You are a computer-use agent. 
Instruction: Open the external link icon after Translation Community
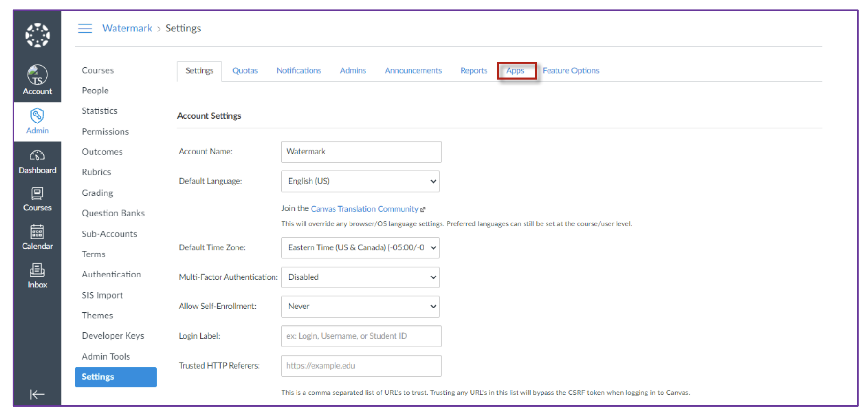tap(423, 209)
